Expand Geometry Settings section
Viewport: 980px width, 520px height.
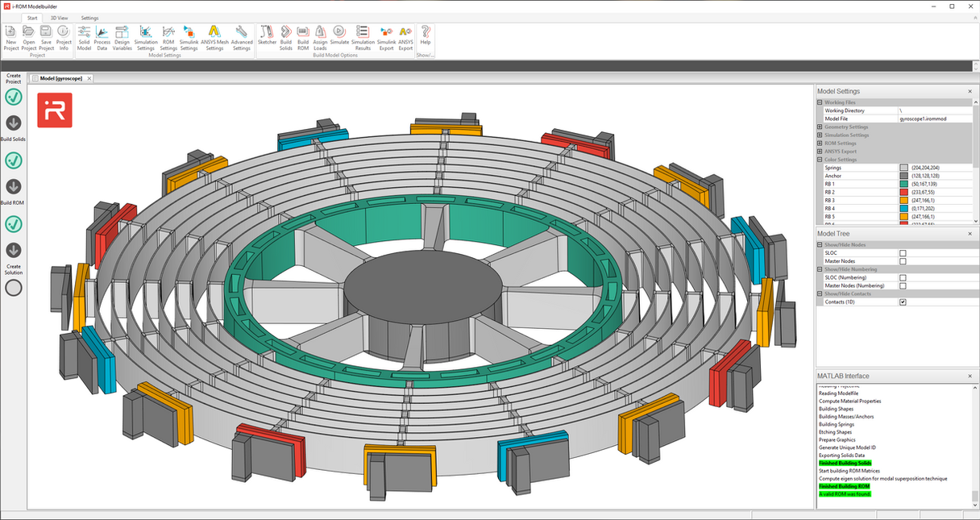[x=820, y=127]
